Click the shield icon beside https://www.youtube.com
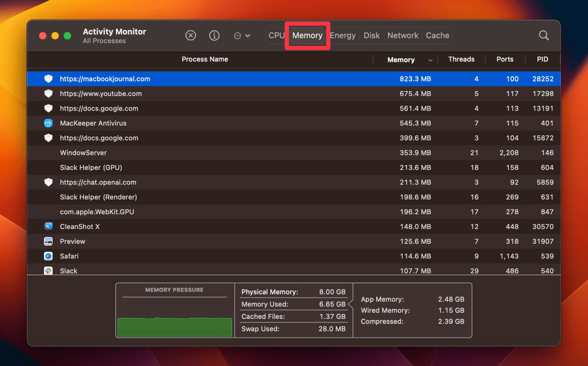The width and height of the screenshot is (588, 366). click(48, 93)
